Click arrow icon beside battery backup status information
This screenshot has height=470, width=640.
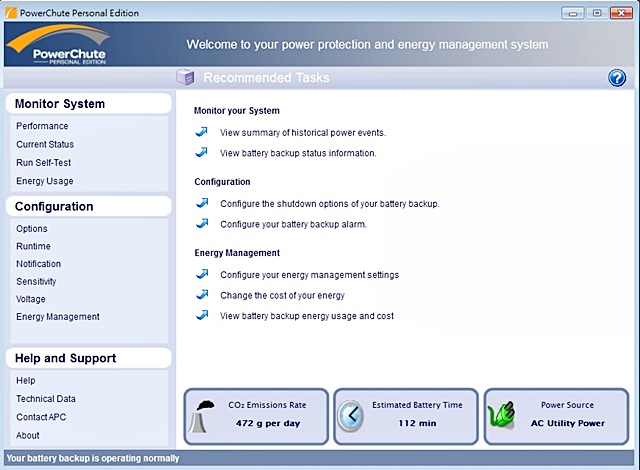point(202,152)
